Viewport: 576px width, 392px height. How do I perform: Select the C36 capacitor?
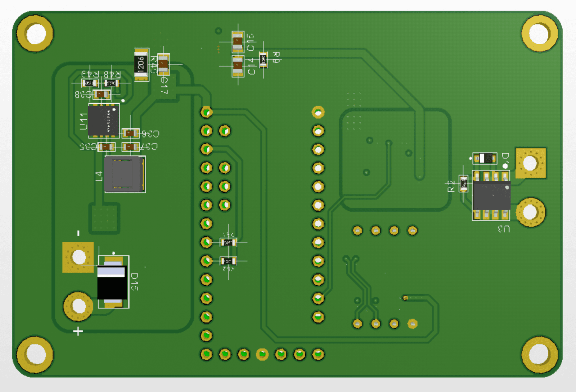click(x=130, y=133)
